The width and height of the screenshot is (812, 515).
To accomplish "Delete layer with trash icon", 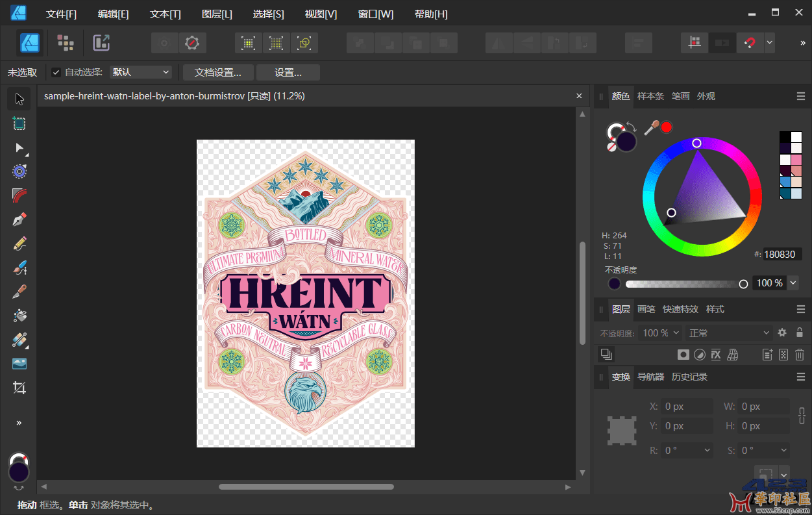I will pyautogui.click(x=800, y=355).
